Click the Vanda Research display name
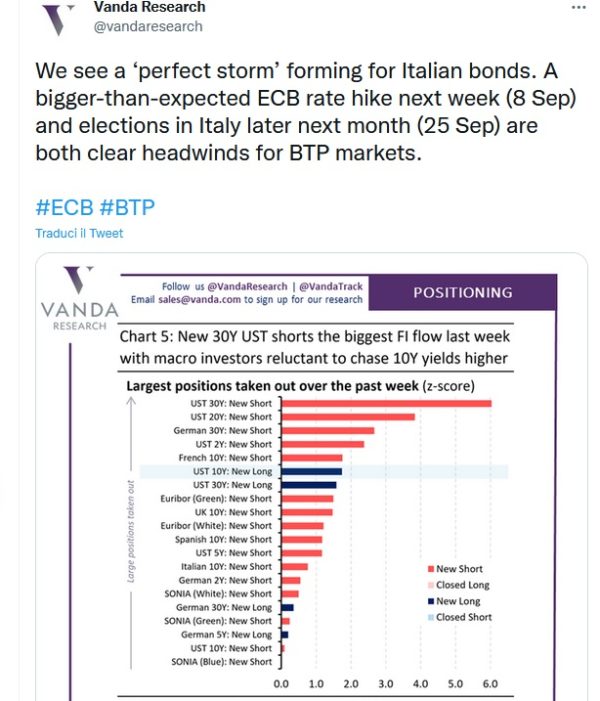 [149, 7]
